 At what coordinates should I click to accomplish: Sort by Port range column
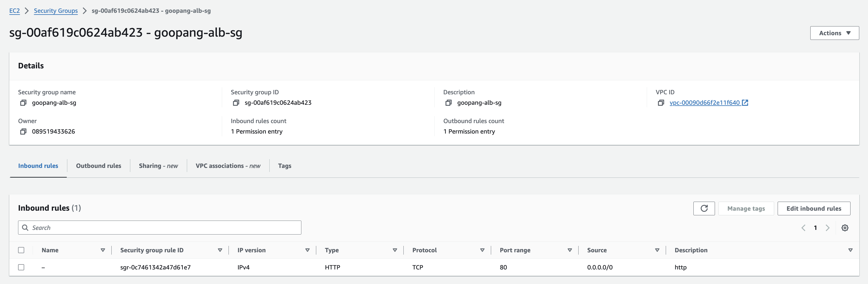point(570,250)
